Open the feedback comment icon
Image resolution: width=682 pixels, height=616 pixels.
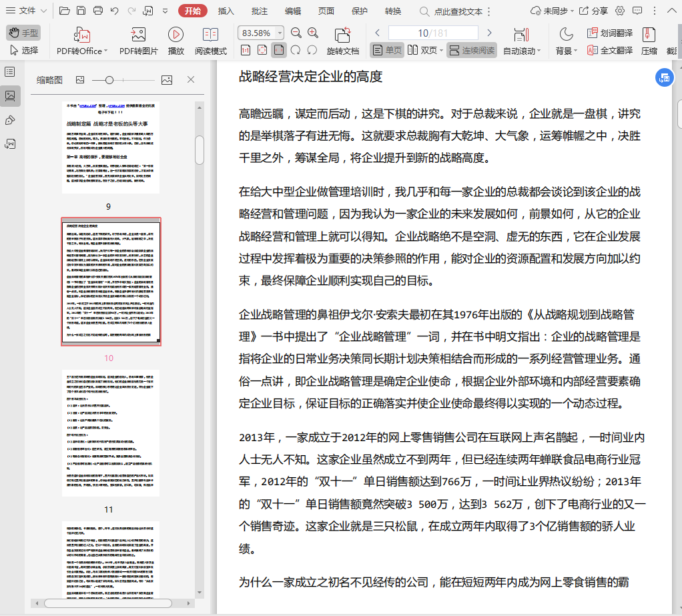point(637,11)
